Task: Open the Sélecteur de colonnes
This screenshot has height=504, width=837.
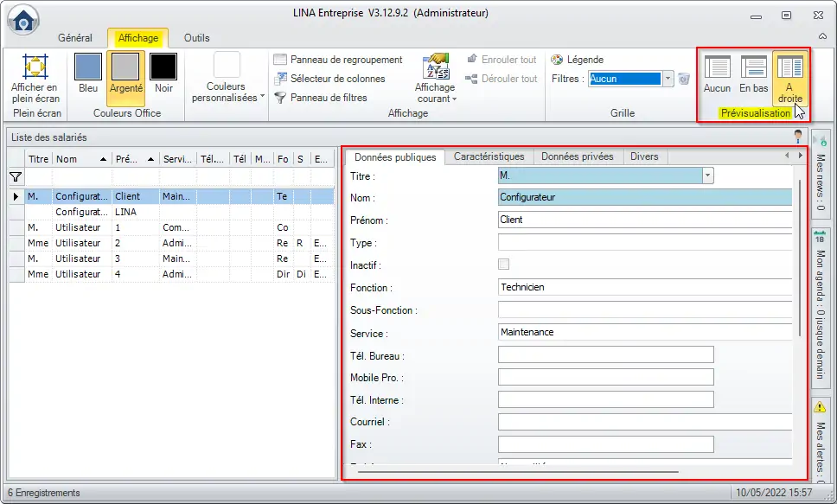Action: pos(329,79)
